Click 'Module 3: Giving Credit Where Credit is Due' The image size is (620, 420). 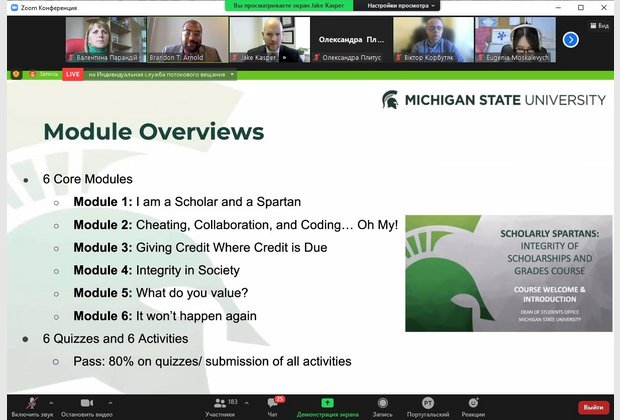click(x=200, y=248)
